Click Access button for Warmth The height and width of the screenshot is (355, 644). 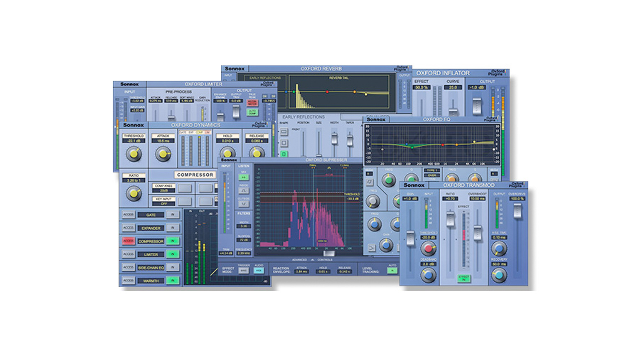[128, 280]
